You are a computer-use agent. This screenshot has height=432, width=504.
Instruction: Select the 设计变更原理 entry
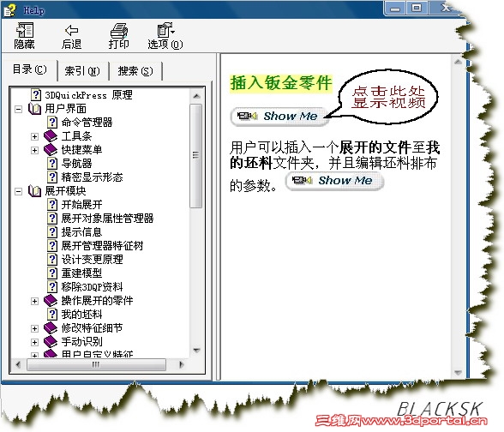(92, 260)
